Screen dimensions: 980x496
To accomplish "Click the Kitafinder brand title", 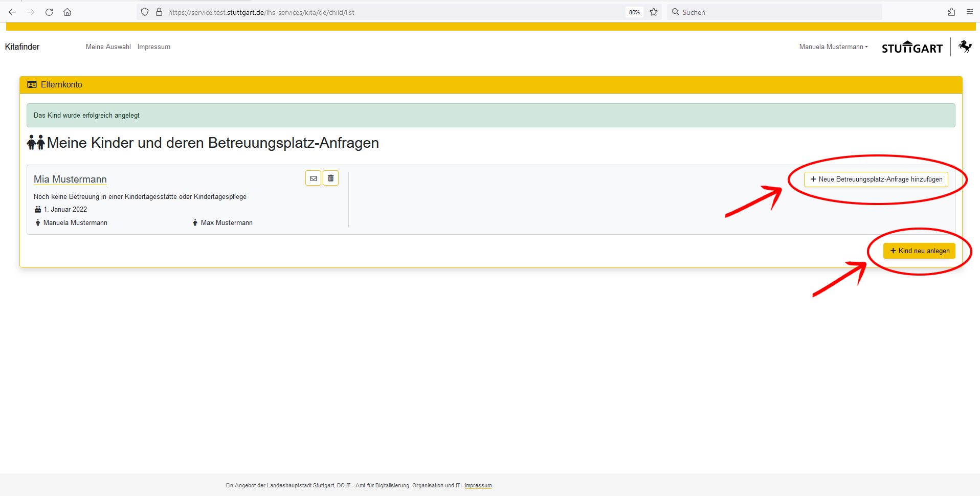I will tap(22, 47).
